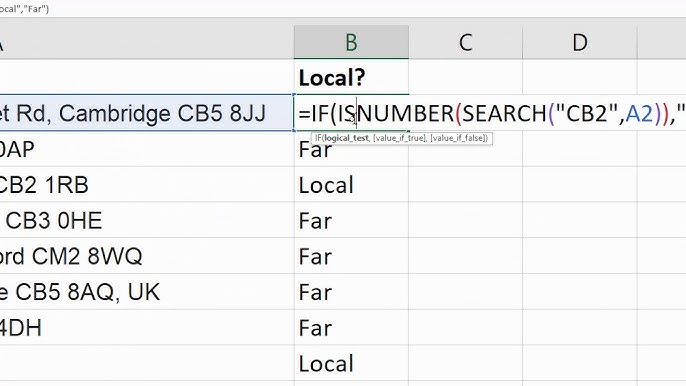This screenshot has height=386, width=686.
Task: Place cursor on SEARCH in the cell formula
Action: [x=504, y=113]
